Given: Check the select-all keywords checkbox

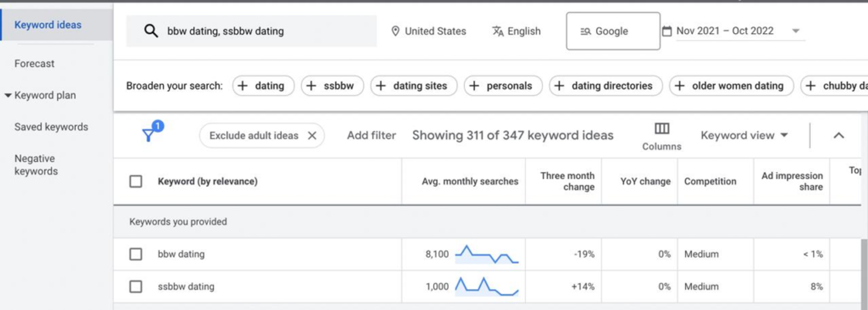Looking at the screenshot, I should coord(136,181).
